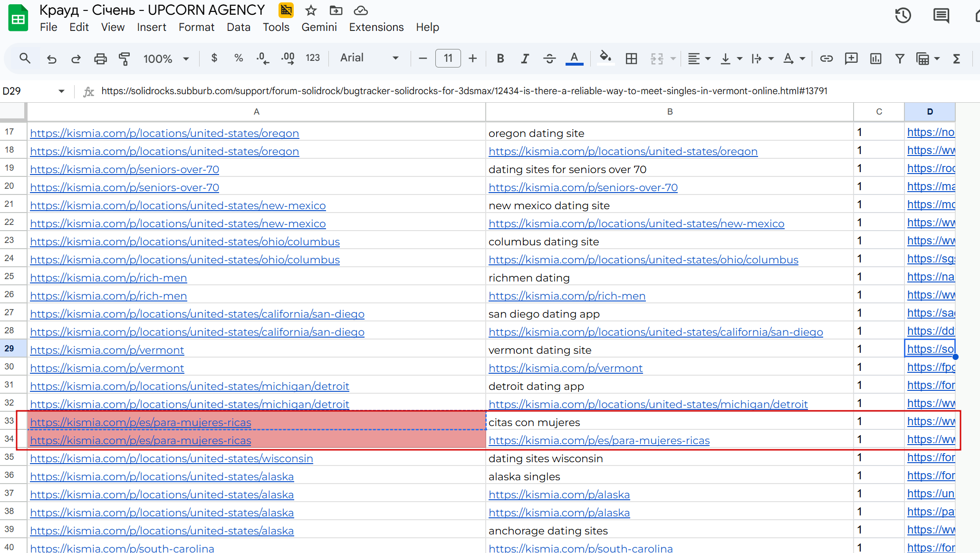The height and width of the screenshot is (553, 980).
Task: Open the Data menu
Action: [x=238, y=27]
